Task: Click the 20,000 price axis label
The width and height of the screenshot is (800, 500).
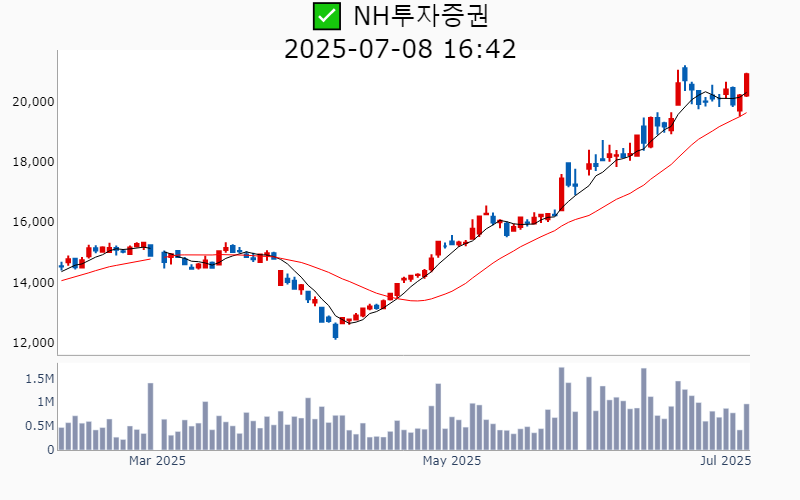Action: (x=33, y=102)
